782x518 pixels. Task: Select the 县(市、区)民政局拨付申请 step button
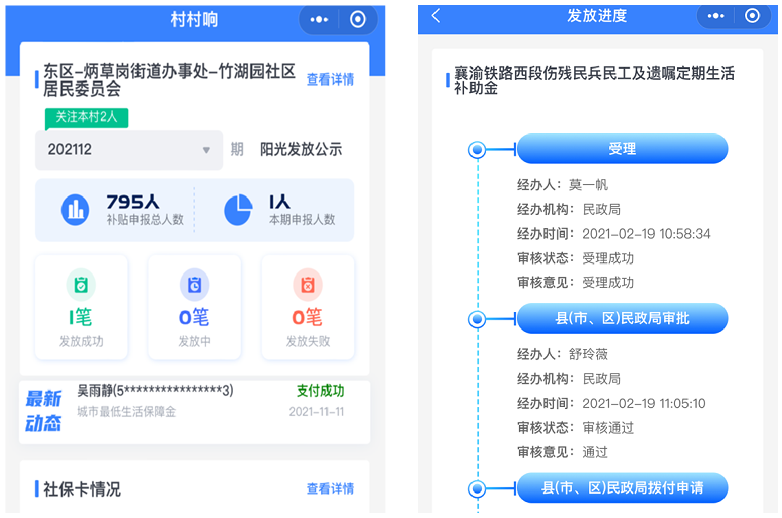tap(622, 488)
